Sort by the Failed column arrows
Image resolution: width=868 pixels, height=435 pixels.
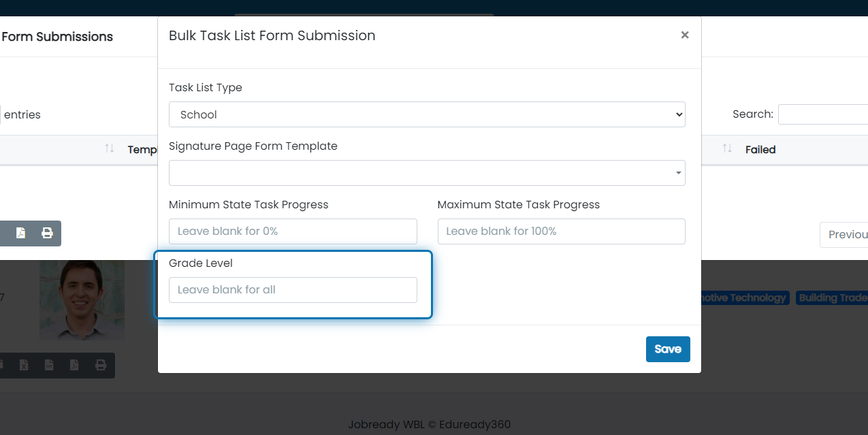pyautogui.click(x=727, y=148)
